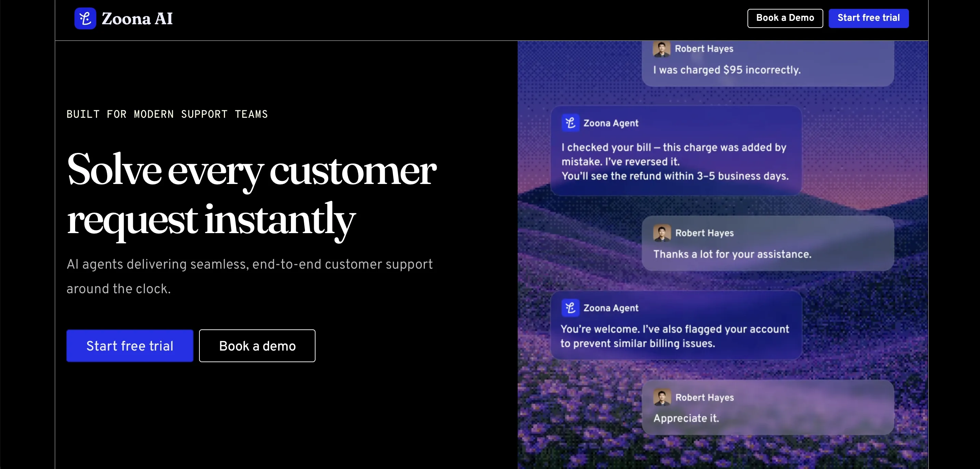Click Robert Hayes avatar on the Thanks message
This screenshot has height=469, width=980.
(x=662, y=233)
